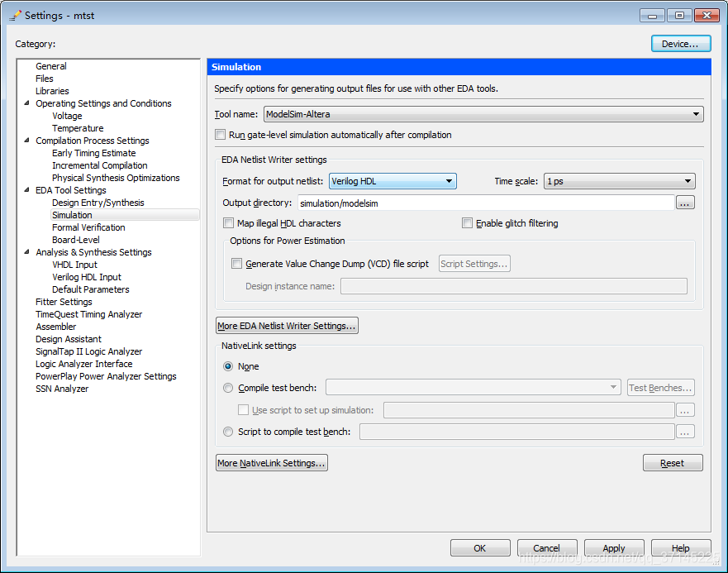Browse for test bench compile script

(685, 432)
